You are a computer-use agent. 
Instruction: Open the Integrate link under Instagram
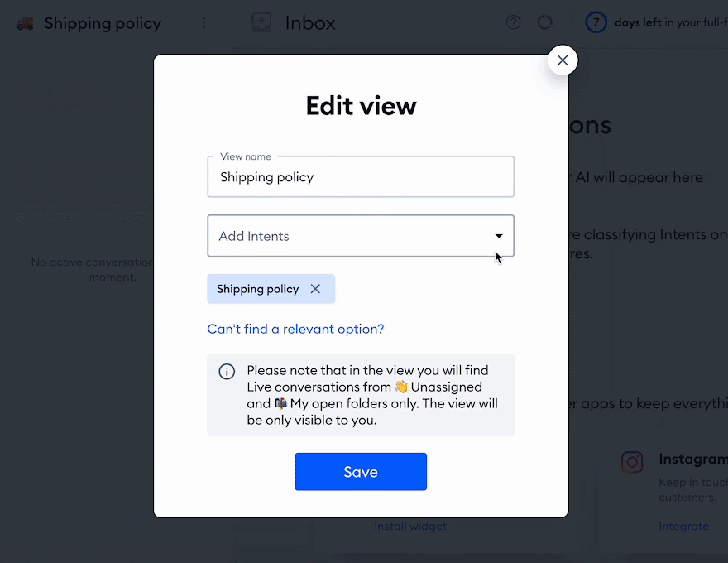[x=683, y=526]
